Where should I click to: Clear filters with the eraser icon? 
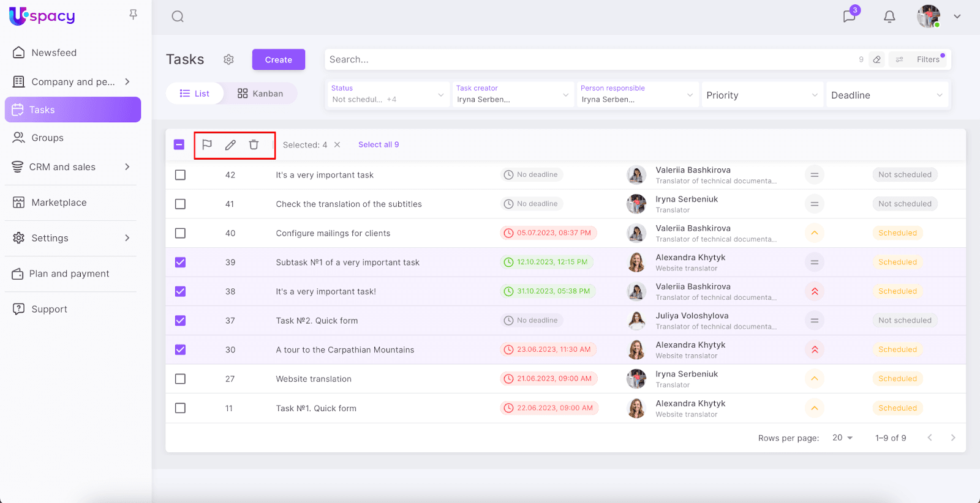coord(877,59)
